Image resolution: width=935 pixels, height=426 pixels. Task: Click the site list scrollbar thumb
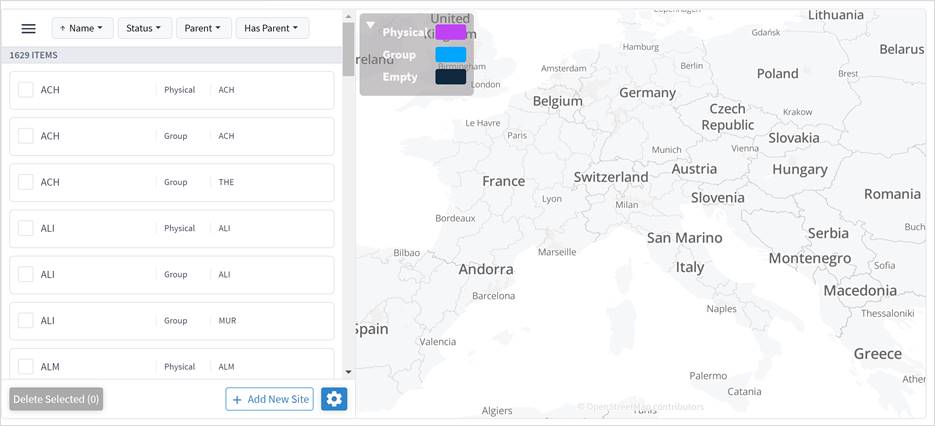(x=348, y=49)
